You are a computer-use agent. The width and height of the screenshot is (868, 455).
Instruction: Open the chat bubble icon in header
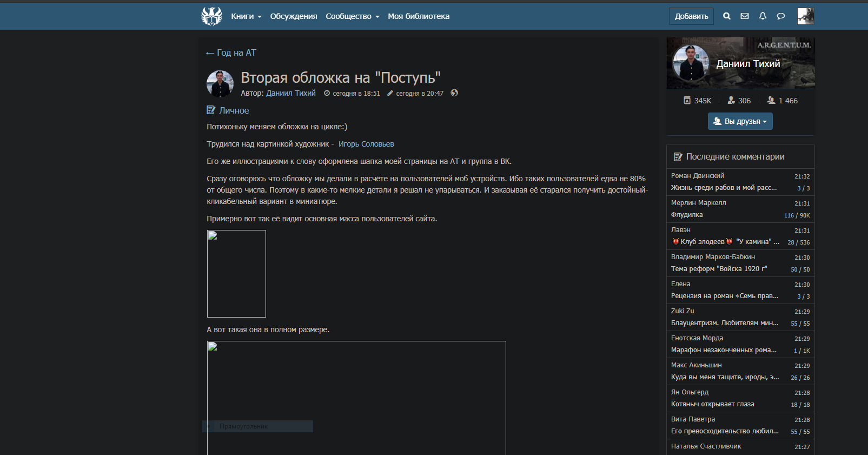tap(780, 16)
